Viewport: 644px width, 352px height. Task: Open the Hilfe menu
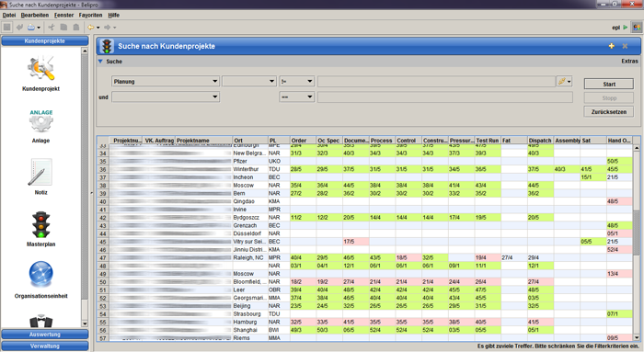[114, 16]
